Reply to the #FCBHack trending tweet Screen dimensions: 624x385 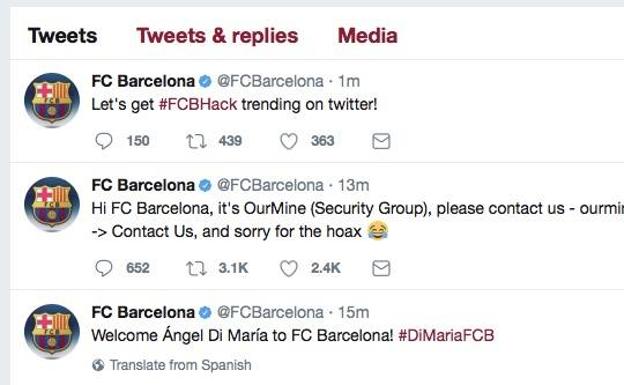tap(104, 141)
